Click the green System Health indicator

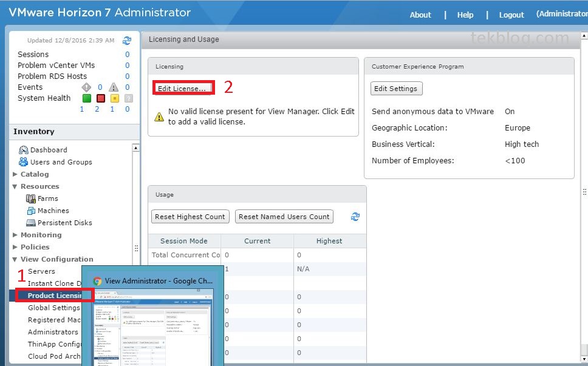click(87, 98)
